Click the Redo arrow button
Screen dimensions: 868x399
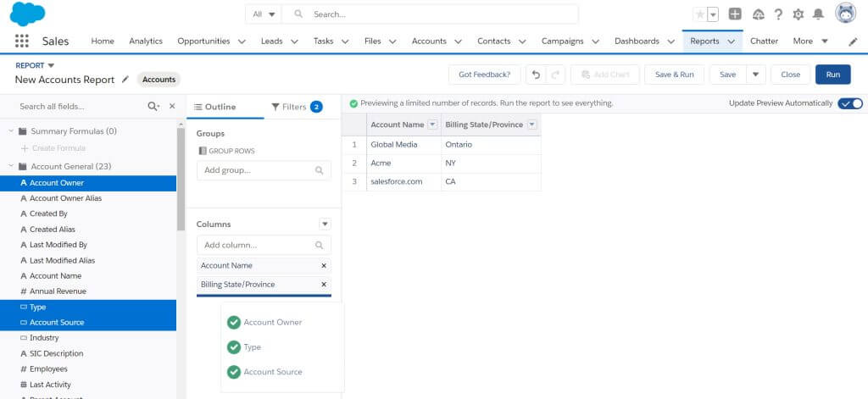(555, 75)
